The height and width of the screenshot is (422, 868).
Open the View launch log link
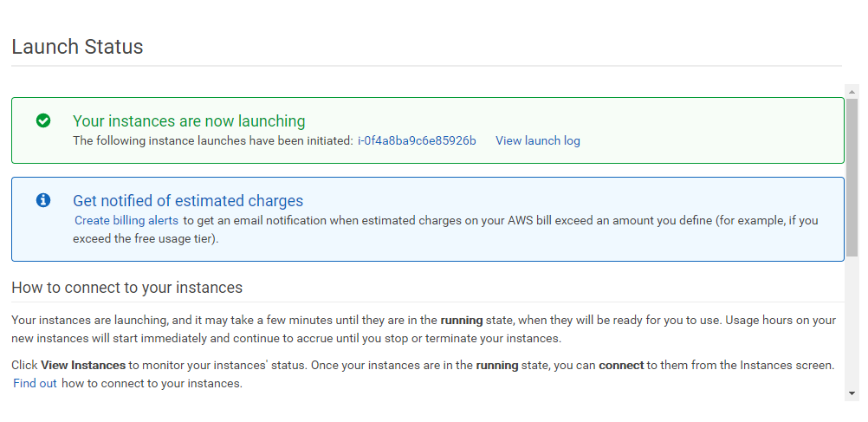coord(537,140)
